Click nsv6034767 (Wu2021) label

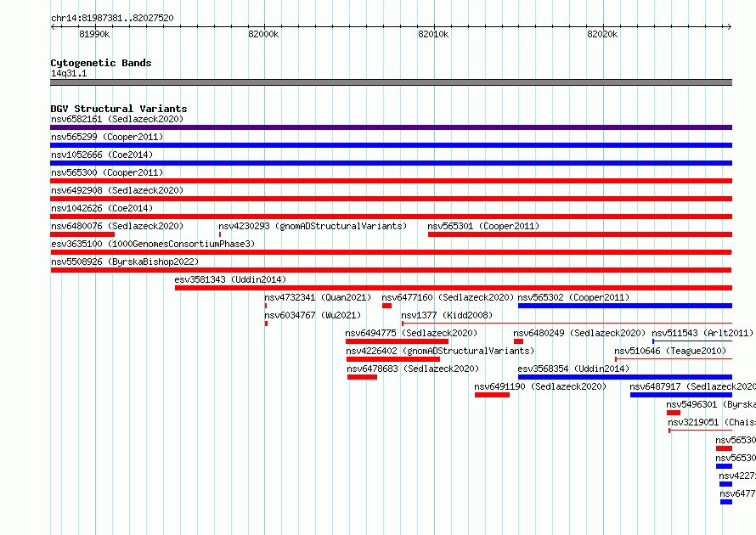[x=313, y=315]
